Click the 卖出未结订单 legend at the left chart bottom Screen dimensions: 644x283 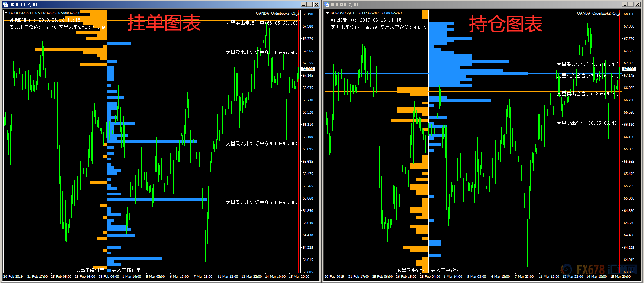(90, 270)
